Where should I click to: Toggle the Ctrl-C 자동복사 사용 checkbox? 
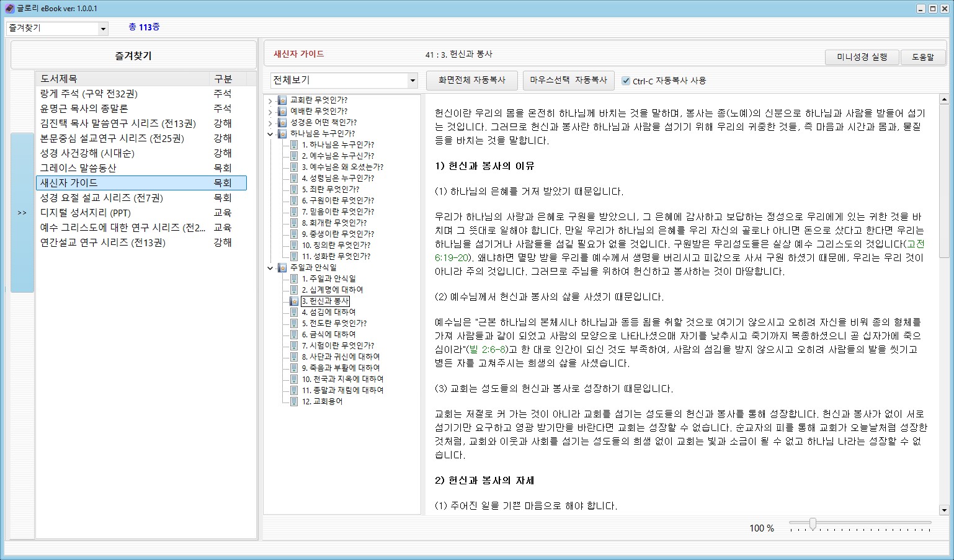(626, 81)
